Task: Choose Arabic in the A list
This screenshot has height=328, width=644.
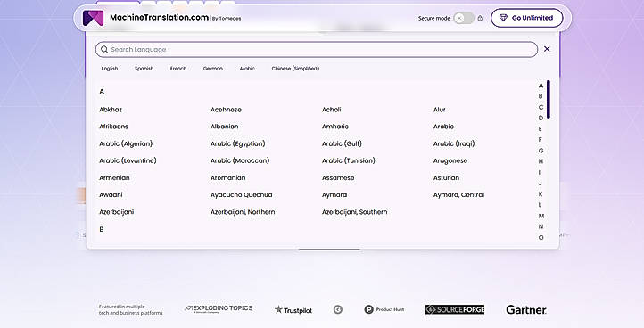Action: [443, 127]
